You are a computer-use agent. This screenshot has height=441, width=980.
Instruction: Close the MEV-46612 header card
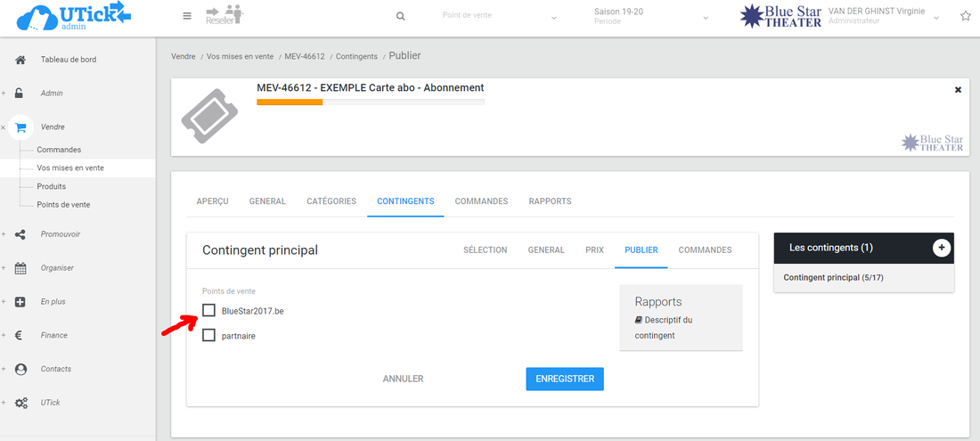(x=958, y=90)
